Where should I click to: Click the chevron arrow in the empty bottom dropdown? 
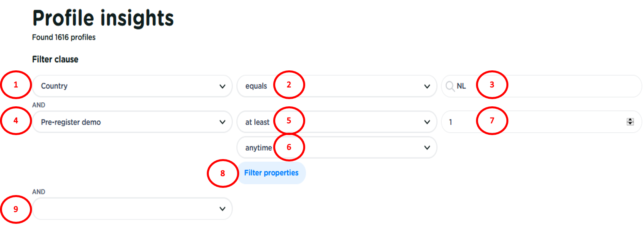(x=222, y=209)
